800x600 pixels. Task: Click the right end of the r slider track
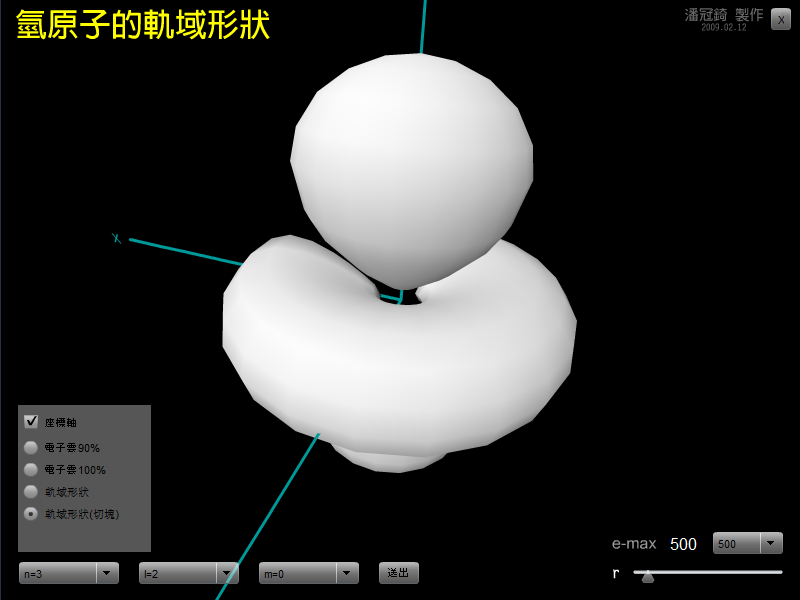click(x=780, y=572)
